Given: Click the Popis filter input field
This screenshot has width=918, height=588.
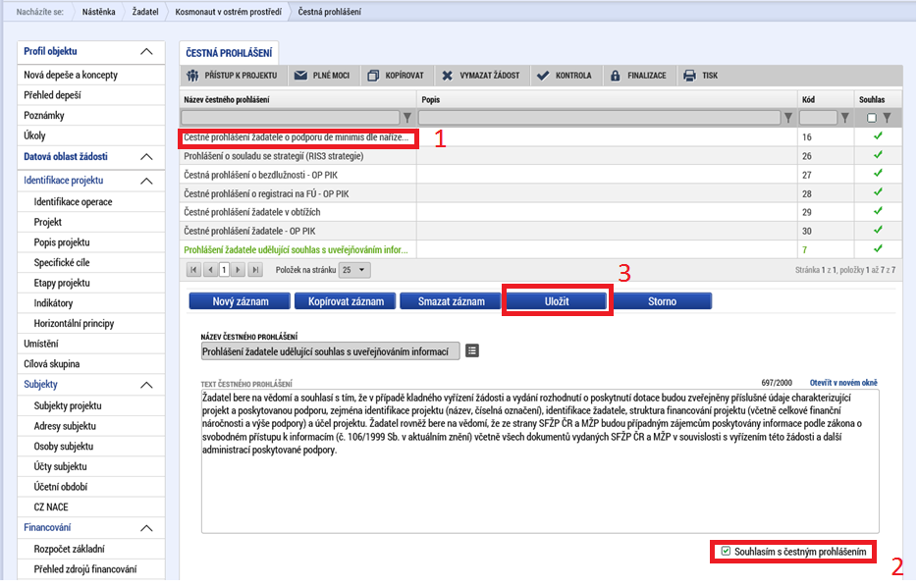Looking at the screenshot, I should click(x=600, y=118).
